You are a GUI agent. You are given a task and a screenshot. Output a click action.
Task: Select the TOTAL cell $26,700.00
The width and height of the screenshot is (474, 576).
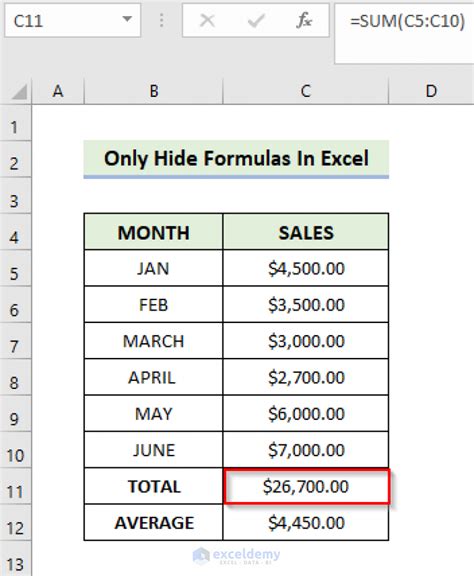[x=306, y=486]
